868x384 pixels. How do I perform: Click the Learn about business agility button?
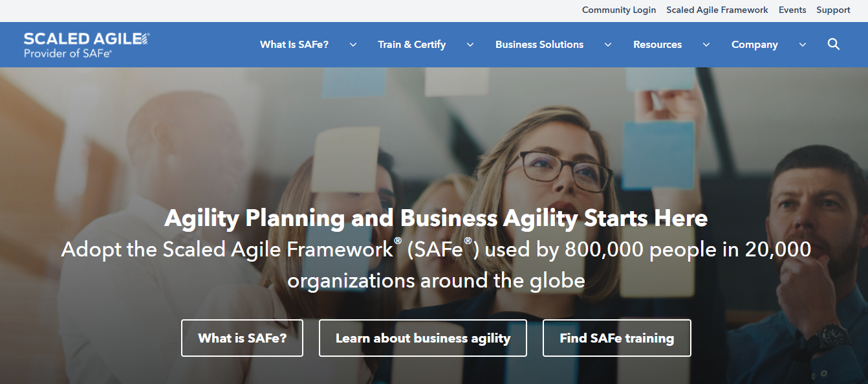click(422, 338)
